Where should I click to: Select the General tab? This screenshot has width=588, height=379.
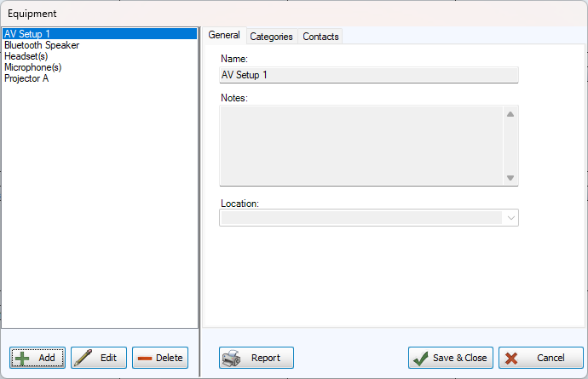click(224, 36)
